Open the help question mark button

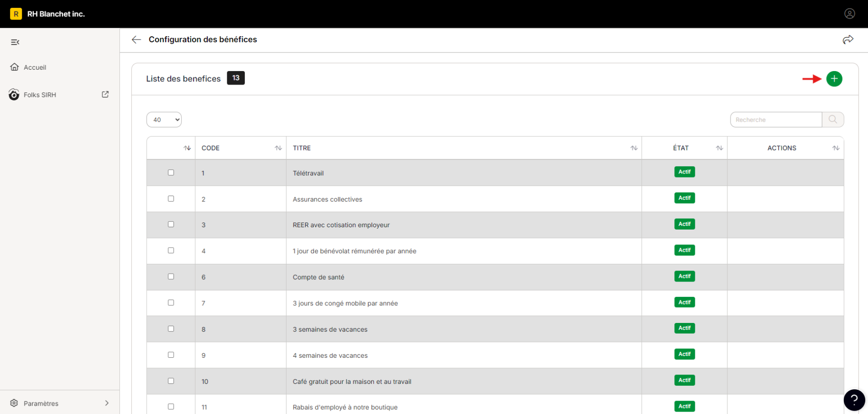(x=854, y=400)
